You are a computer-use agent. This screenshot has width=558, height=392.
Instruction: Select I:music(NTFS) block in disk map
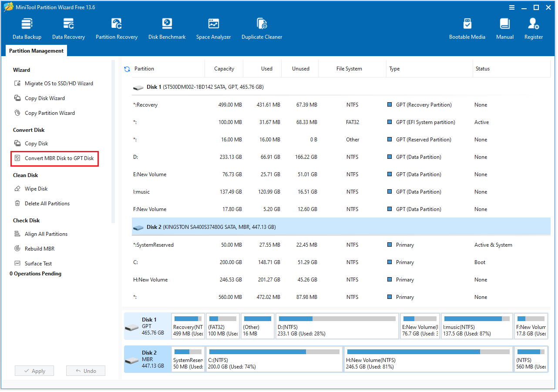(x=477, y=326)
